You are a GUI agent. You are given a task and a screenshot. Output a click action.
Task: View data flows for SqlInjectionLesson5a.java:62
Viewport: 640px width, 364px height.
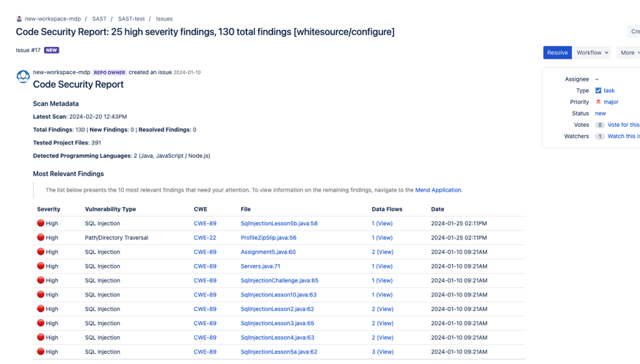(382, 352)
